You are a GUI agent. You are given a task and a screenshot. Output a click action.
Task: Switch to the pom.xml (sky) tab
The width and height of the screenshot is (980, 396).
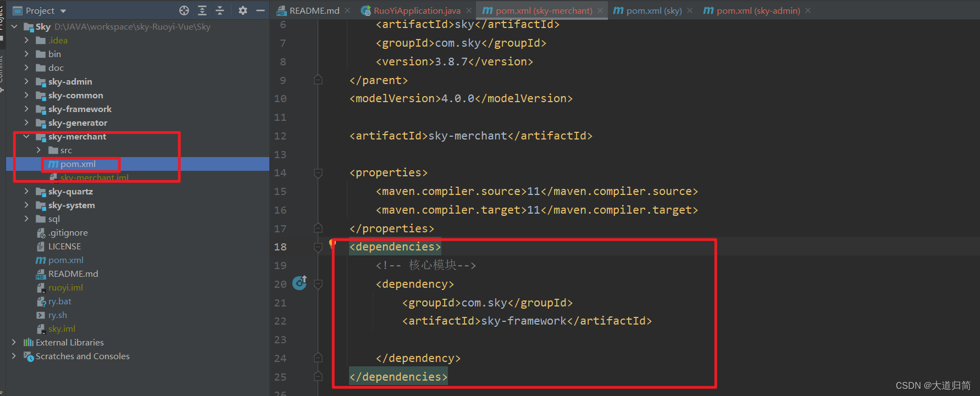pyautogui.click(x=654, y=10)
